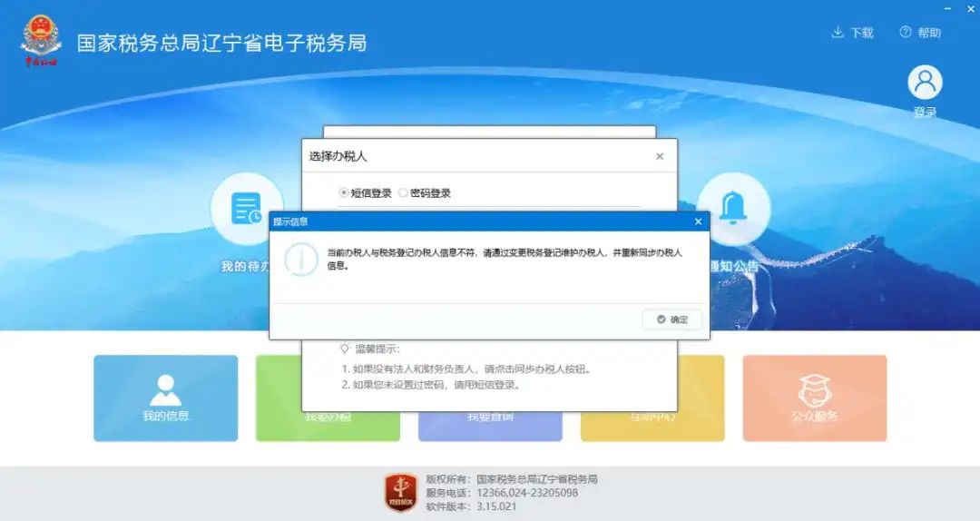Select the 密码登录 radio option
The image size is (980, 521).
tap(403, 192)
